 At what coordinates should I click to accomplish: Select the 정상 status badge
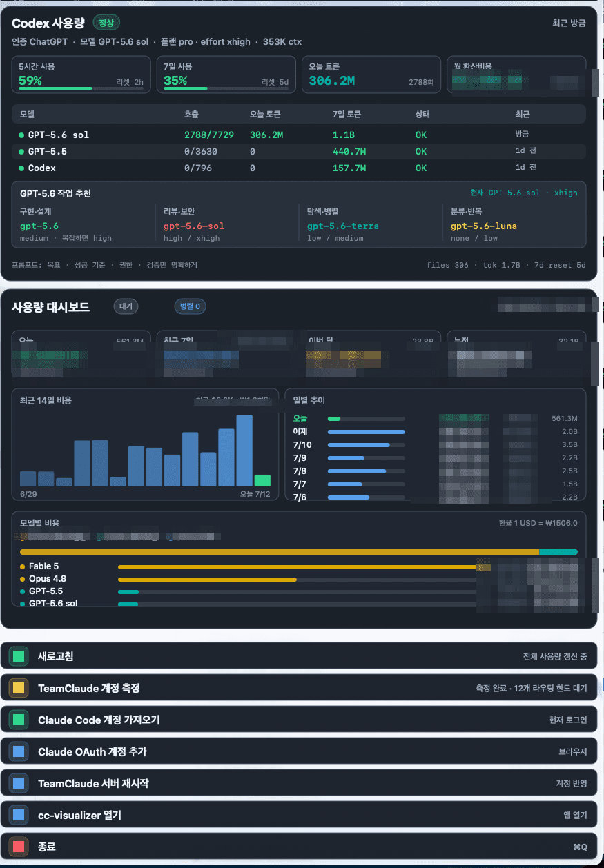pos(106,23)
